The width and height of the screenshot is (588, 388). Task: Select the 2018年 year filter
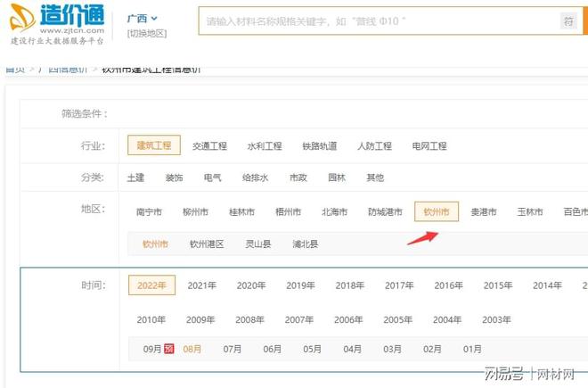click(350, 285)
